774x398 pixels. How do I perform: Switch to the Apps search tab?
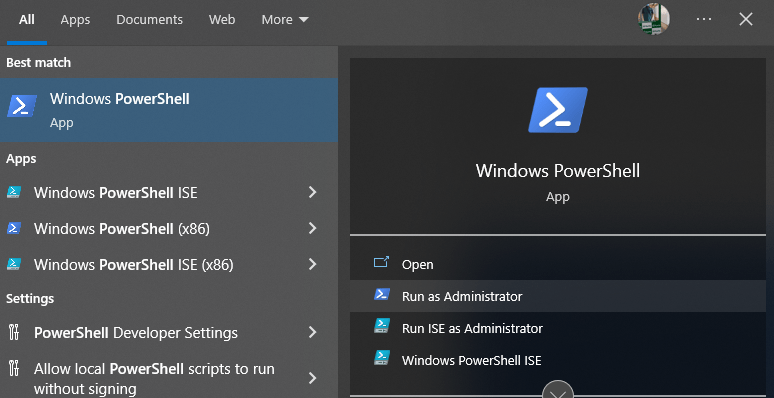pos(75,20)
